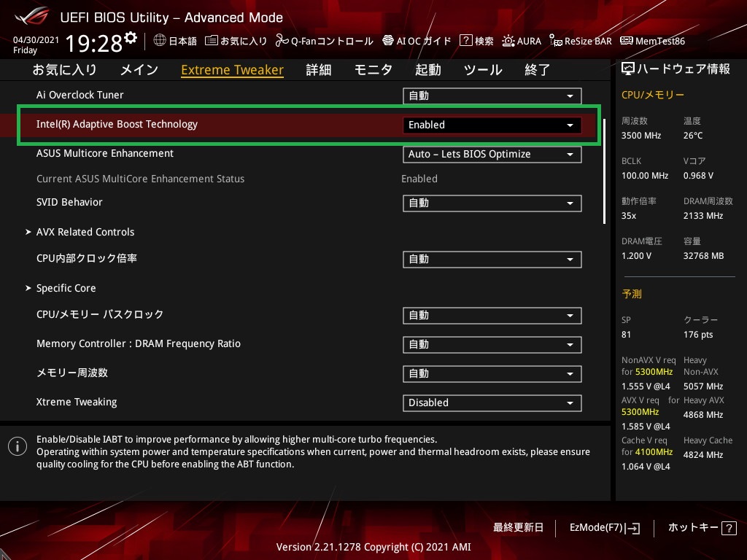Click ReSize BAR button
This screenshot has height=560, width=747.
pyautogui.click(x=581, y=41)
